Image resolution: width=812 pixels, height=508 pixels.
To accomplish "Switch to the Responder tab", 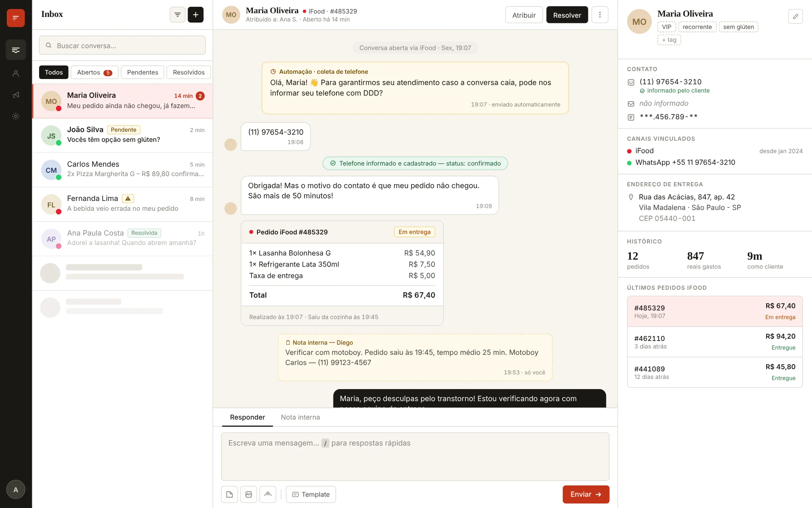I will (247, 417).
